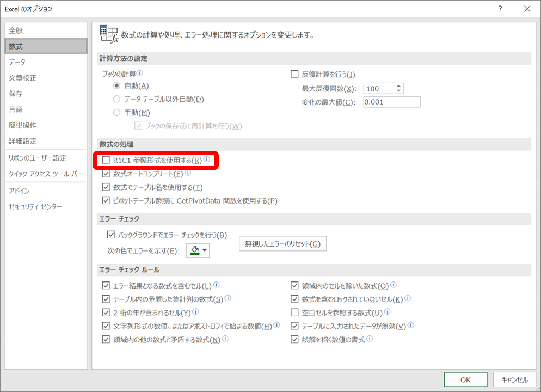541x392 pixels.
Task: Click the info icon beside 2 桁の年が含まれるセル
Action: (x=196, y=312)
